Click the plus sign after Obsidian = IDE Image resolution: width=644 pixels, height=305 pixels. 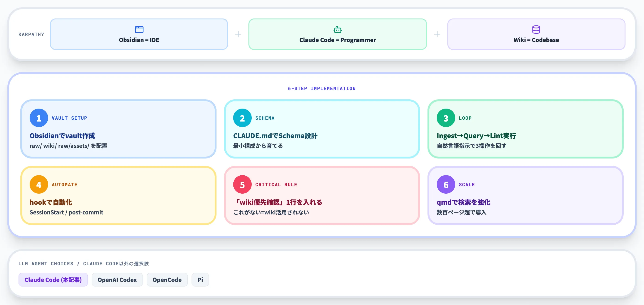tap(238, 34)
